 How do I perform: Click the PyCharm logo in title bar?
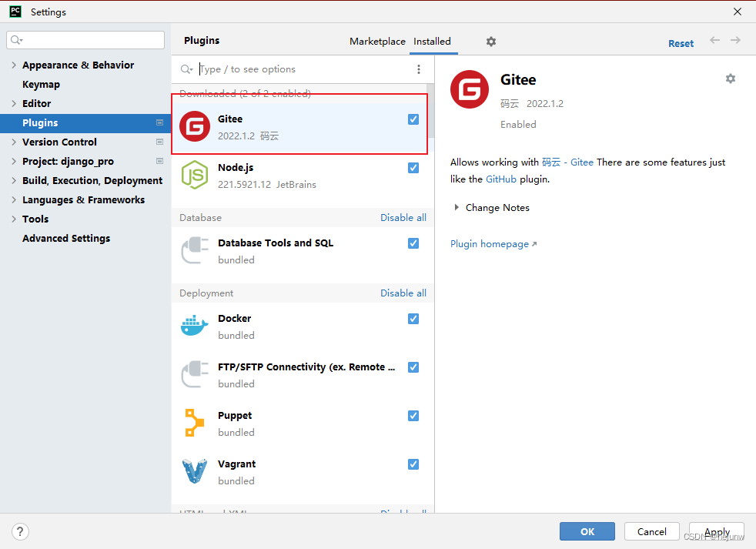[15, 12]
